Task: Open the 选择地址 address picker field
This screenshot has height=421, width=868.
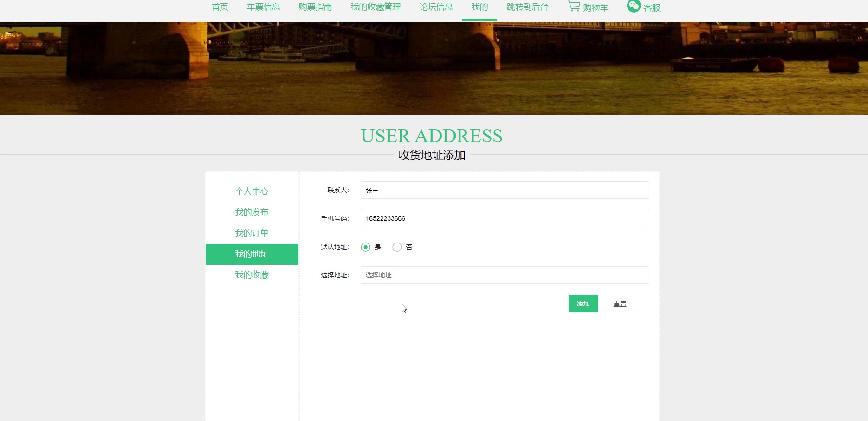Action: tap(505, 275)
